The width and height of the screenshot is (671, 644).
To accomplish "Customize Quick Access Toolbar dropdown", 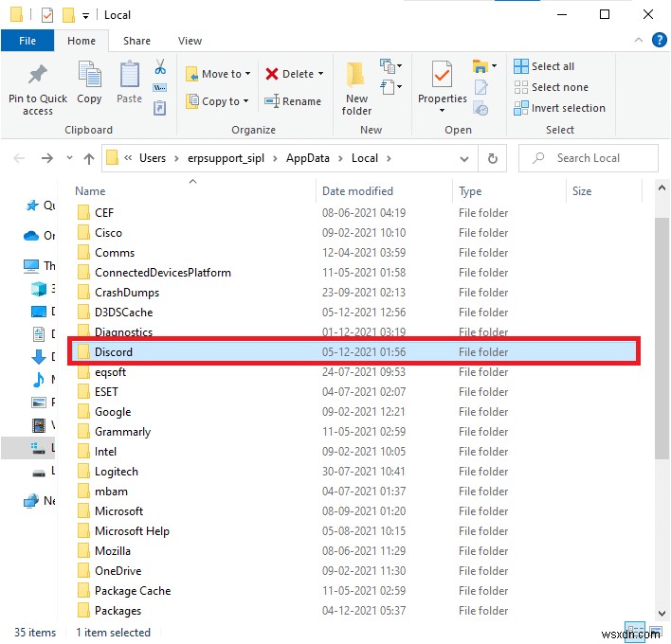I will [x=86, y=16].
